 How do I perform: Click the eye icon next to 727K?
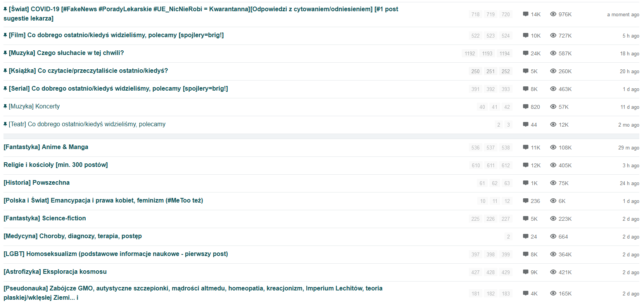coord(553,36)
